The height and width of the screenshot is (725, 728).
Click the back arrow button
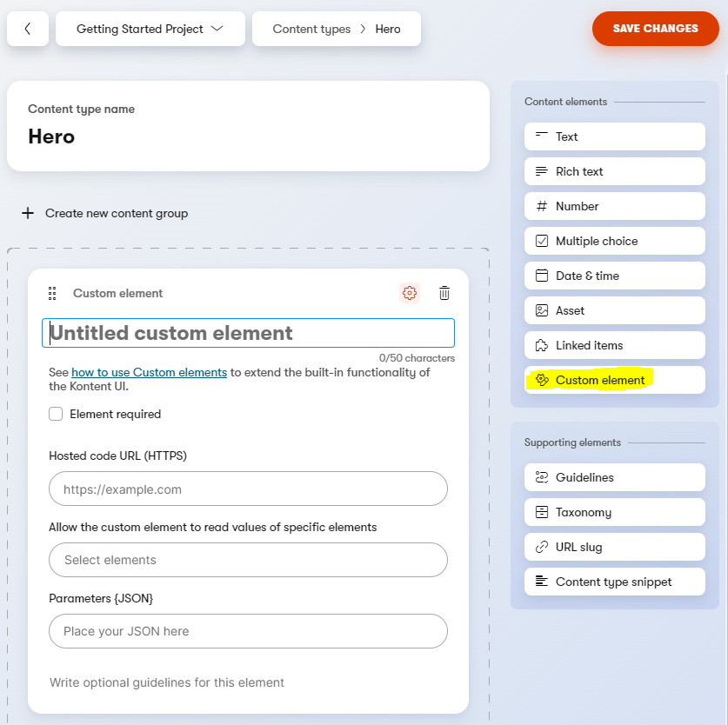click(x=28, y=29)
